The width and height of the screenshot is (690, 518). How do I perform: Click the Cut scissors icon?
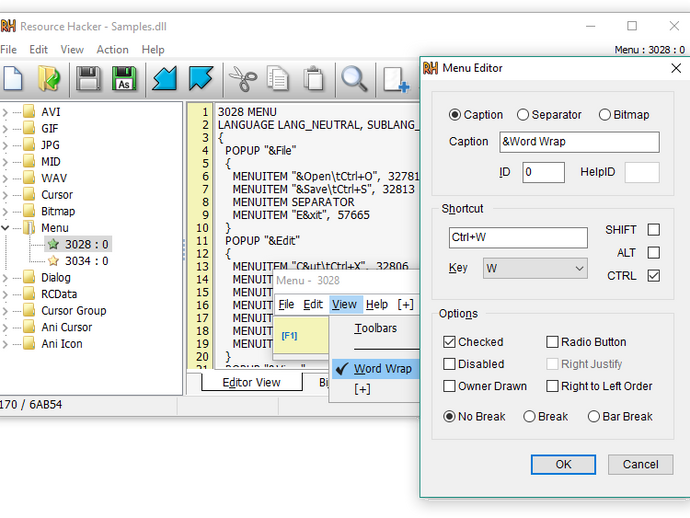click(x=243, y=79)
